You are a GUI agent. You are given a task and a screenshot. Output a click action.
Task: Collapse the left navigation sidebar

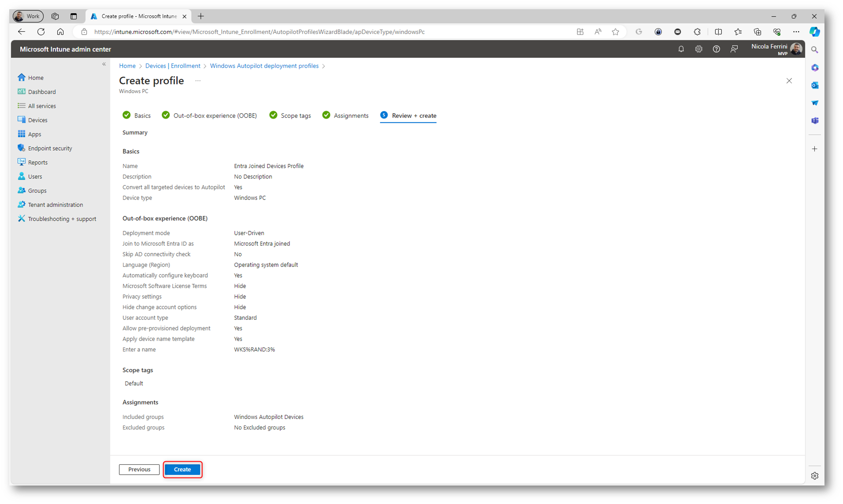[104, 64]
